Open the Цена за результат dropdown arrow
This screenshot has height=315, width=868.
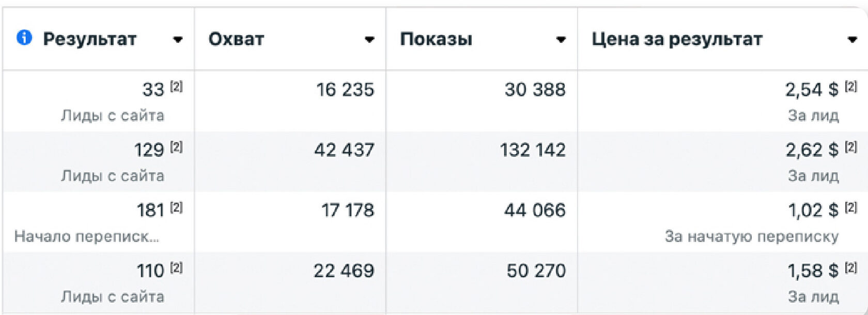(x=853, y=40)
